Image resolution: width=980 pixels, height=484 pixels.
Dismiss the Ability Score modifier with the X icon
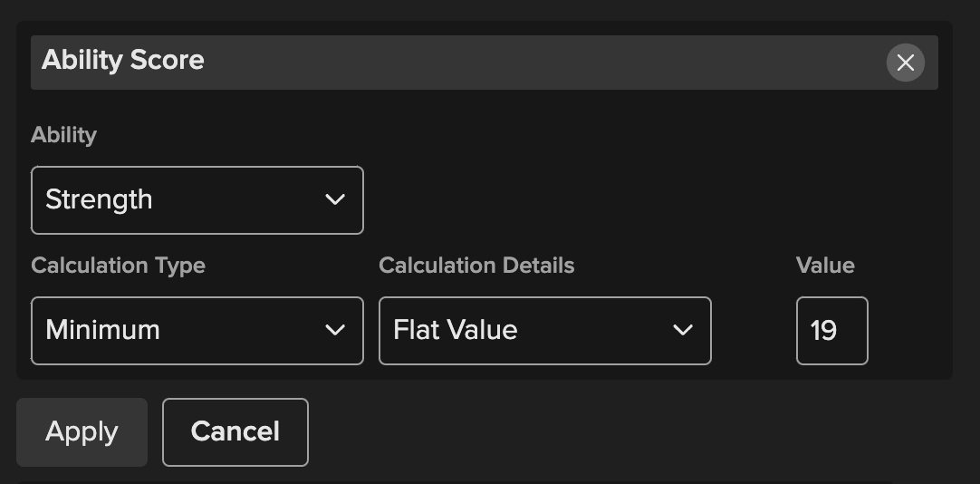point(905,63)
